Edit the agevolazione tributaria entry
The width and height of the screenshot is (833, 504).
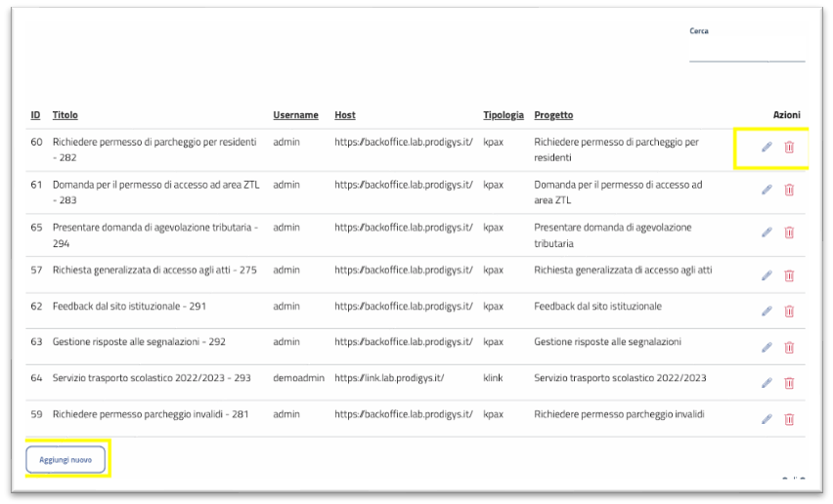(767, 232)
